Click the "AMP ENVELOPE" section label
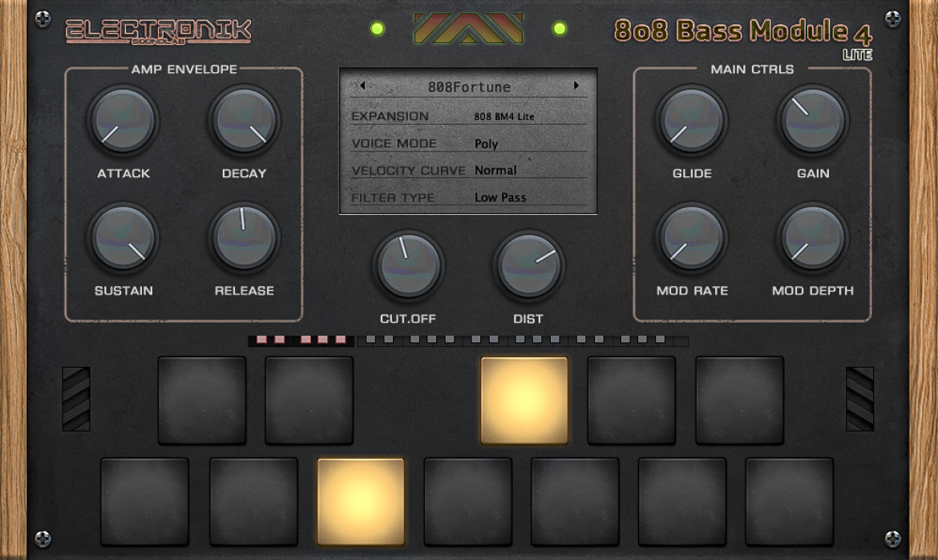Viewport: 938px width, 560px height. tap(184, 70)
